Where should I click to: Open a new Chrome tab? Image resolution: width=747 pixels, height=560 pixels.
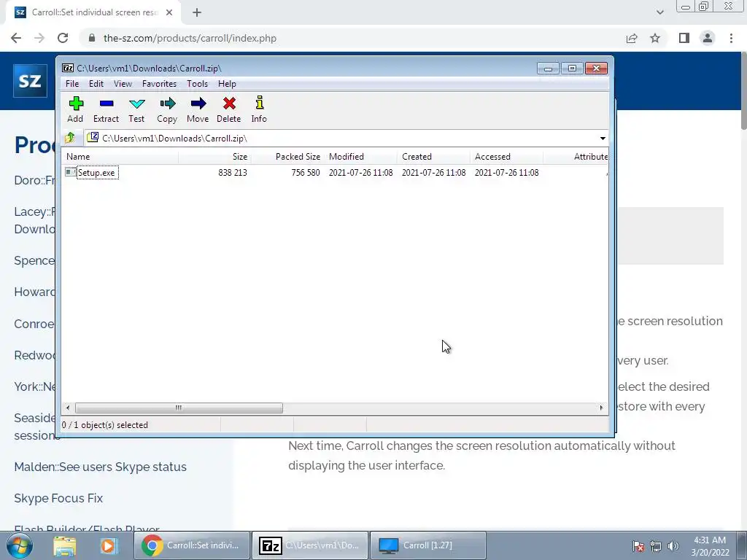point(197,12)
